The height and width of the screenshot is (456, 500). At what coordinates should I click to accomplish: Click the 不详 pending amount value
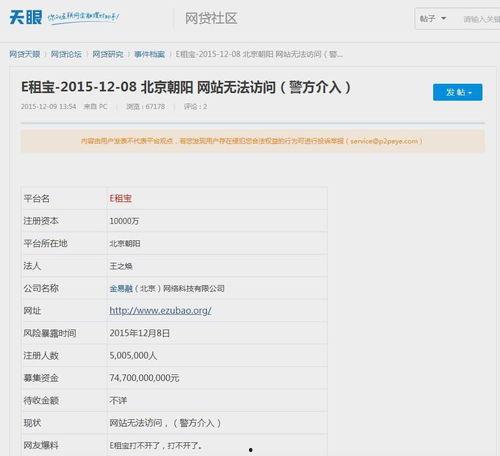tap(118, 400)
